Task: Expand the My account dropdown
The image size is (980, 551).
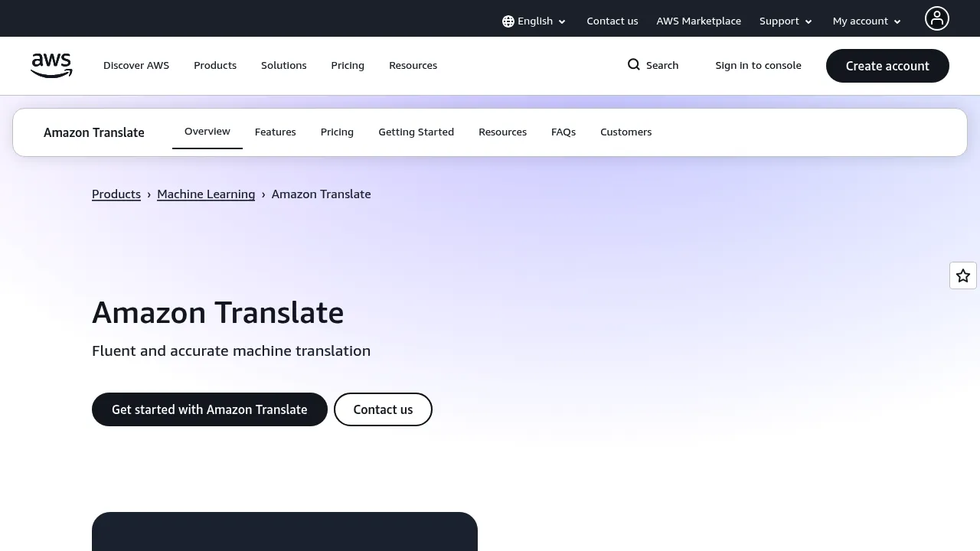Action: pyautogui.click(x=867, y=21)
